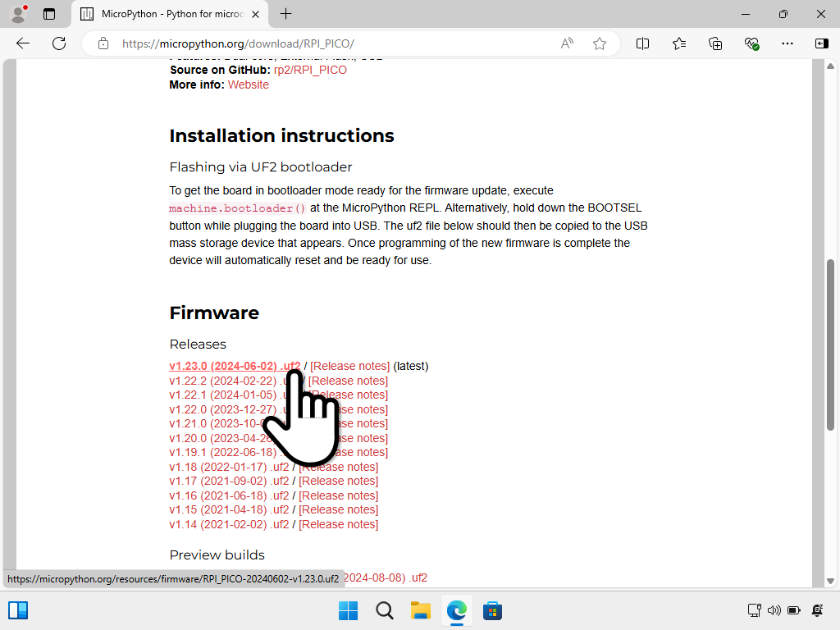Screen dimensions: 840x630
Task: Open the Widgets panel on taskbar
Action: tap(18, 610)
